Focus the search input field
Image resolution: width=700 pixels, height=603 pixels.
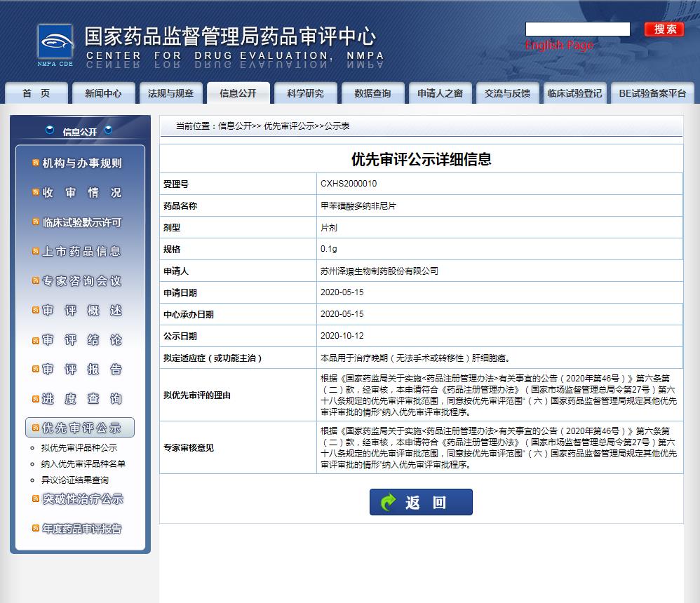(578, 29)
